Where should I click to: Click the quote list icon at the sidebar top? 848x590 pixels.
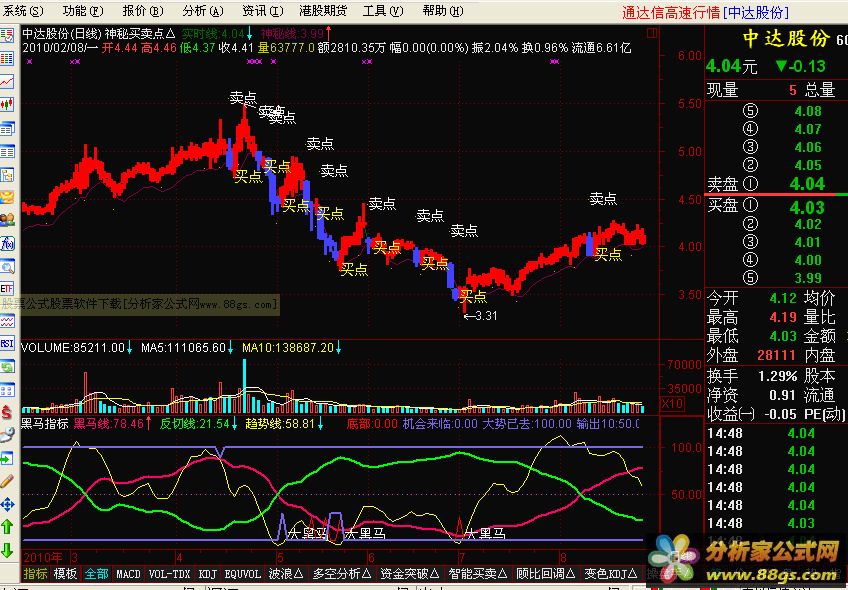coord(7,36)
